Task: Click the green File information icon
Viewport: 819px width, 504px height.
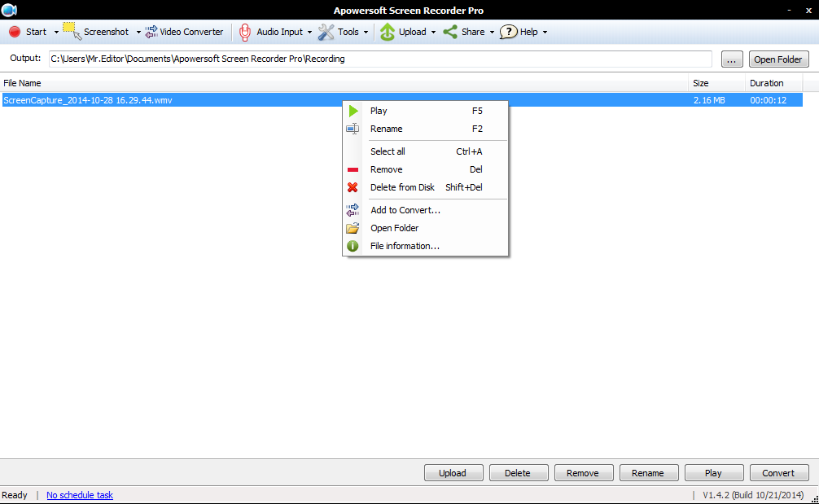Action: point(353,245)
